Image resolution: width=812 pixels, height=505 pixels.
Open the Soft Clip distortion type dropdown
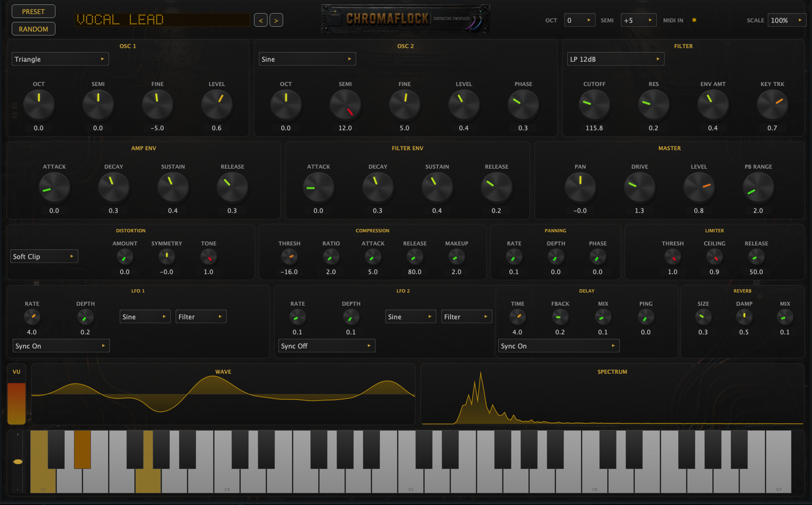click(44, 256)
